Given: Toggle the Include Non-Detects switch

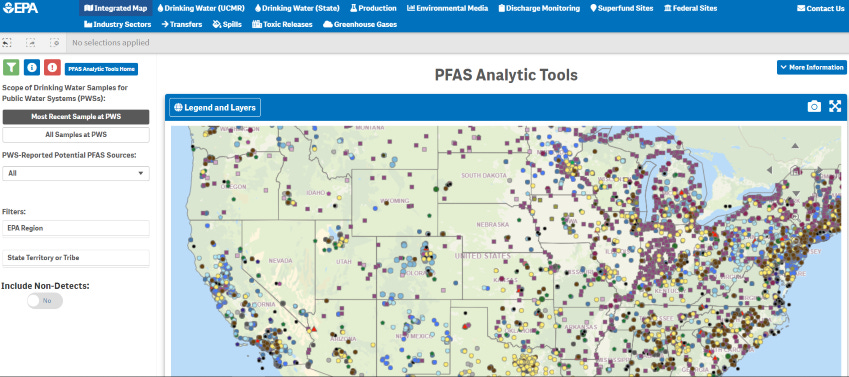Looking at the screenshot, I should (45, 301).
